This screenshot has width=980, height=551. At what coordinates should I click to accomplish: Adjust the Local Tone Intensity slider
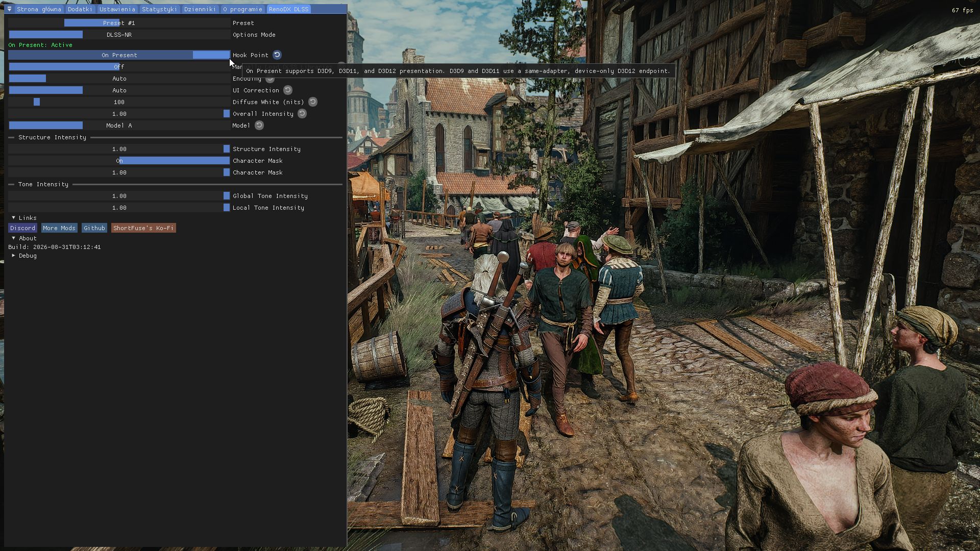pyautogui.click(x=119, y=208)
